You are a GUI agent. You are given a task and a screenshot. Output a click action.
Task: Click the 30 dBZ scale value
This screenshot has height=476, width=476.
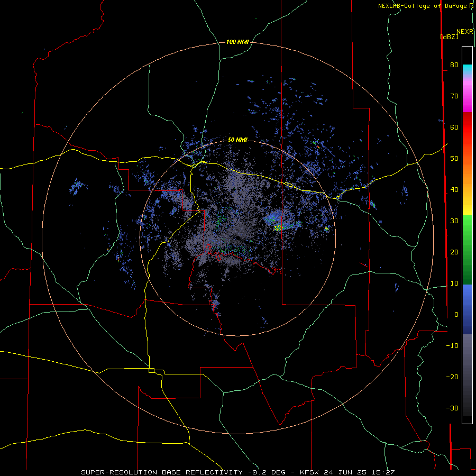tap(454, 221)
